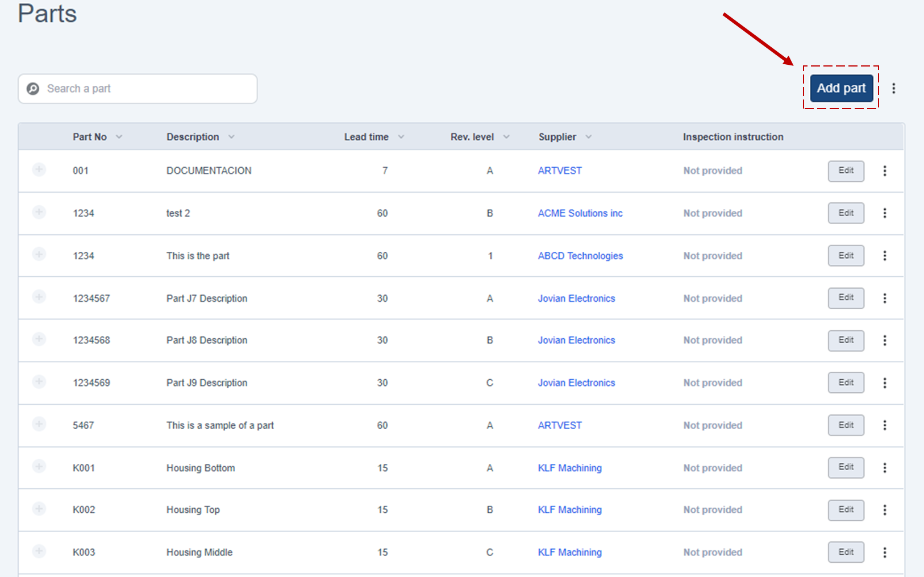Edit the Housing Middle part
The image size is (924, 577).
coord(846,552)
